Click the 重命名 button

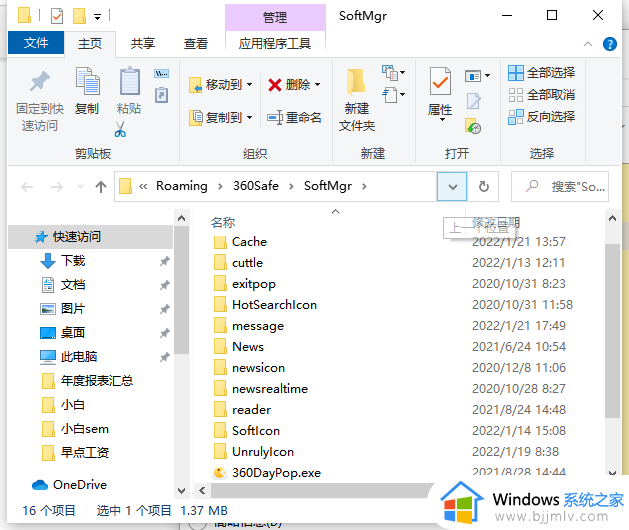(294, 118)
